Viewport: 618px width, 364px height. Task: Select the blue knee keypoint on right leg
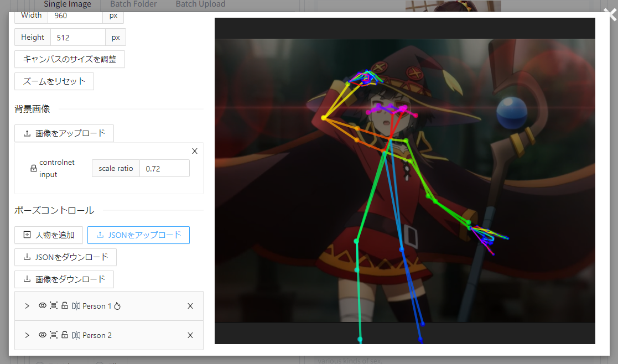click(x=402, y=249)
